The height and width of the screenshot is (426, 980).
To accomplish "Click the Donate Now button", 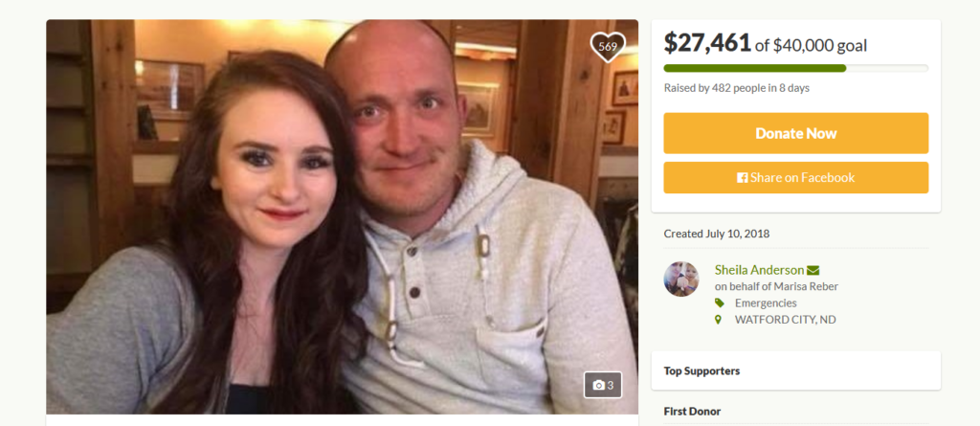I will click(795, 133).
